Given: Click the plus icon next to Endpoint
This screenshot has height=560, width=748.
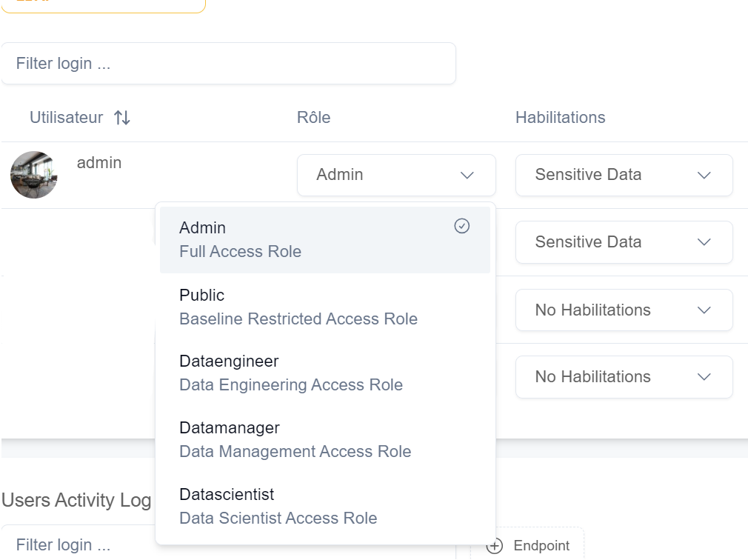Looking at the screenshot, I should coord(495,546).
